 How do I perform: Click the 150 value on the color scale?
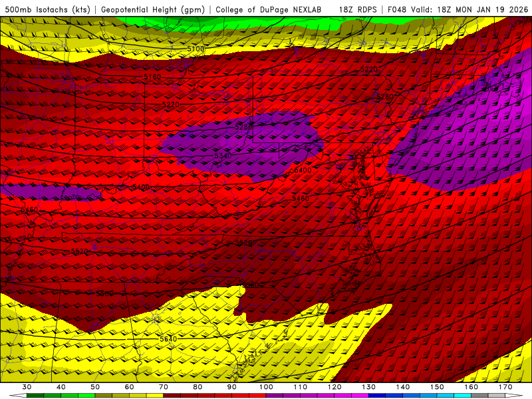tap(437, 387)
